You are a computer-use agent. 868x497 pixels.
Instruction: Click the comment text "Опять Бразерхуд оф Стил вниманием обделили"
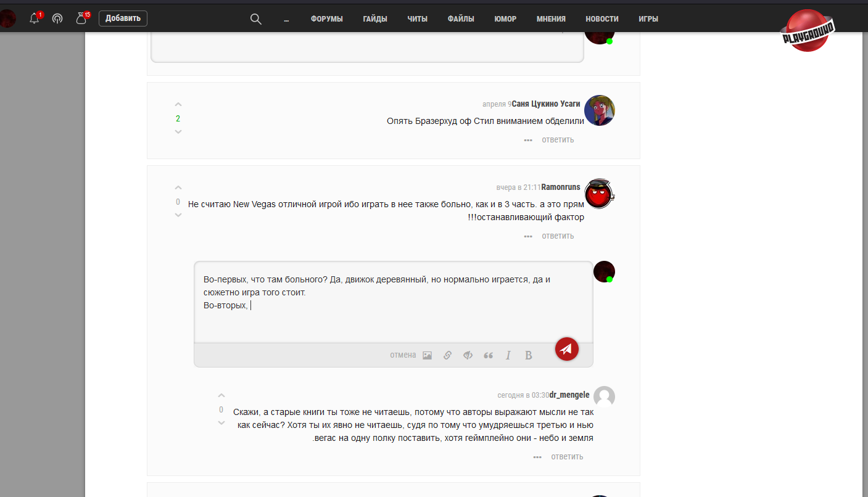[486, 121]
